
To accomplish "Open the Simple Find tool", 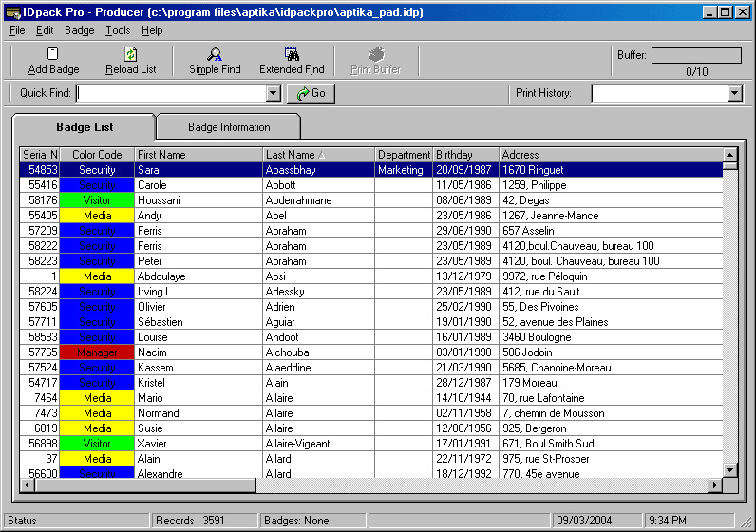I will coord(215,61).
